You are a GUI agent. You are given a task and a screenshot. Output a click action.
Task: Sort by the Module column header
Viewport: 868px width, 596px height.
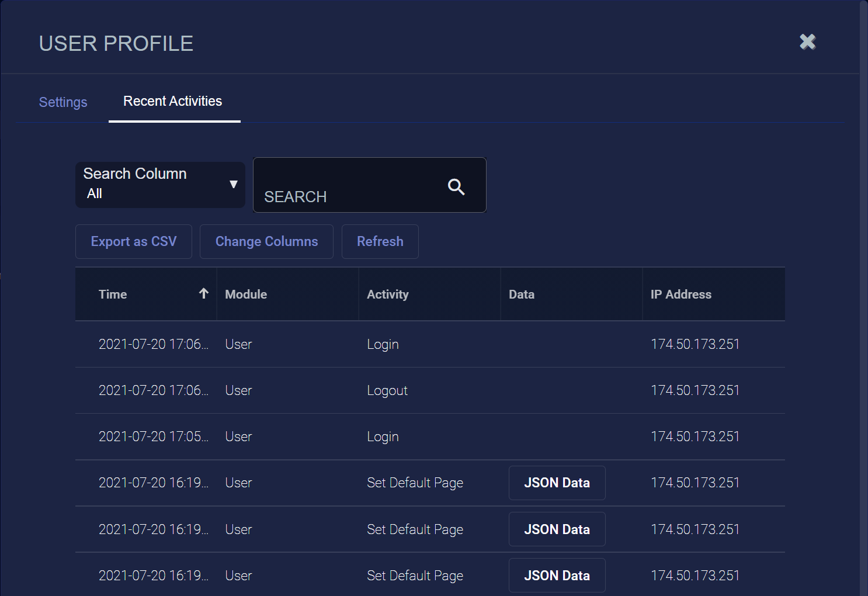pos(246,294)
